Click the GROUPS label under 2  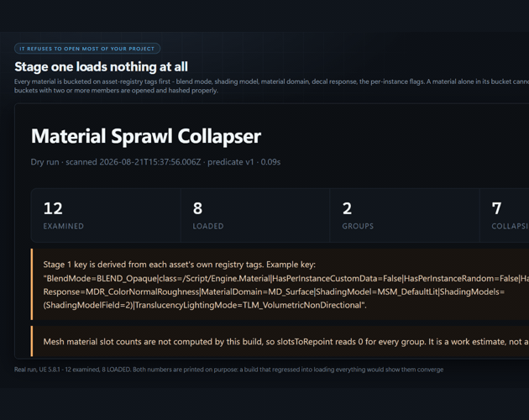tap(358, 226)
